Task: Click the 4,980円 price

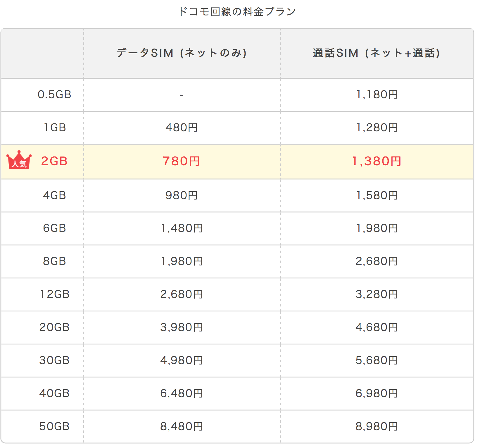Action: (182, 360)
